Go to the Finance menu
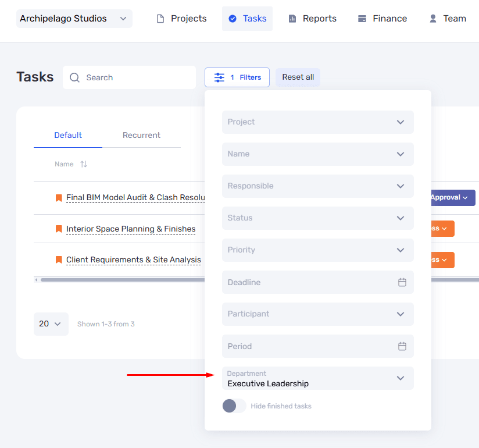 pyautogui.click(x=383, y=19)
